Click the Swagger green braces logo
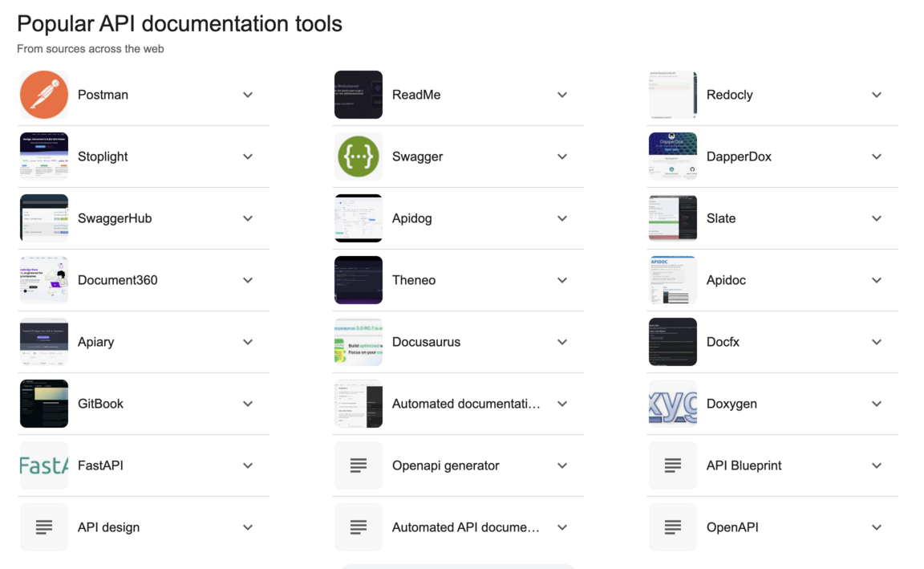The image size is (924, 569). pyautogui.click(x=359, y=156)
